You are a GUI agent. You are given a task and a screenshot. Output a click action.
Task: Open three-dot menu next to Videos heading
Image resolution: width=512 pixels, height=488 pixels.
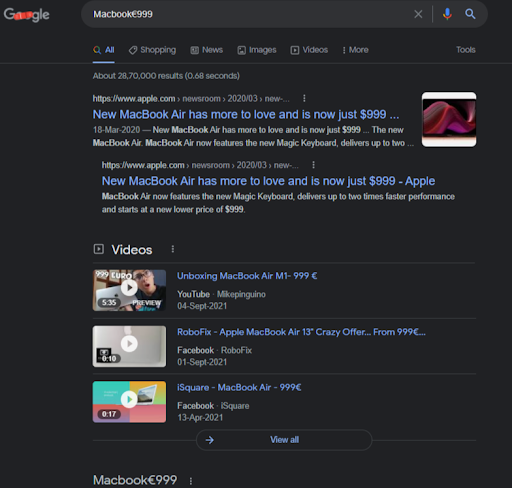click(x=173, y=249)
